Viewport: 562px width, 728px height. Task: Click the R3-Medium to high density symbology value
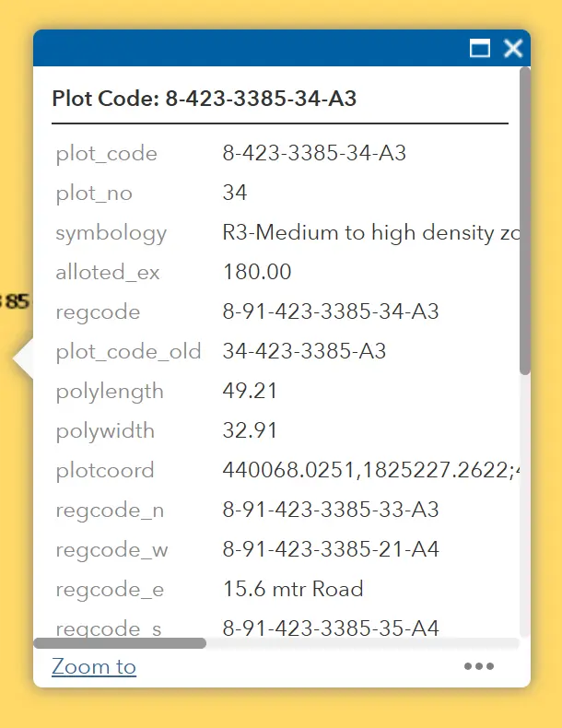point(369,232)
